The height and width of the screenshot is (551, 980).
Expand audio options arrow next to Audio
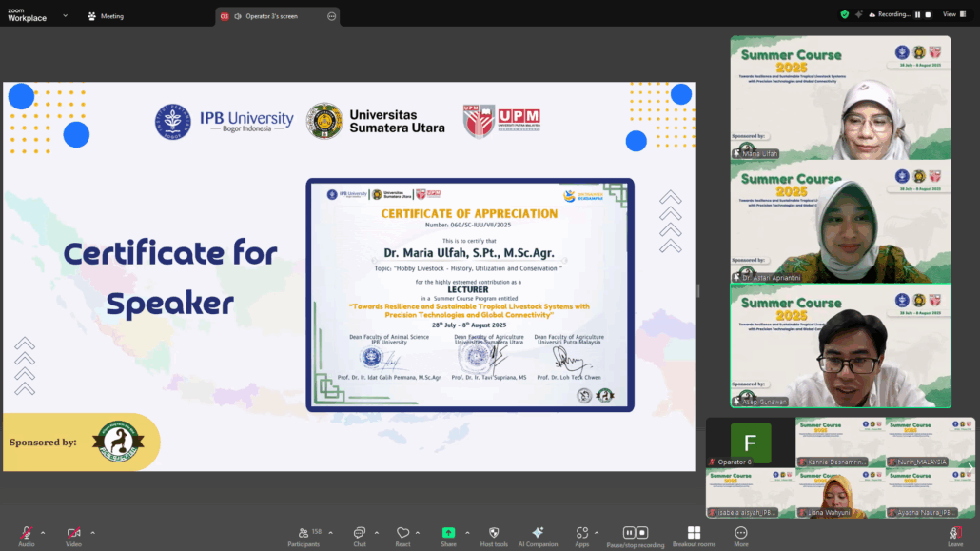tap(43, 532)
